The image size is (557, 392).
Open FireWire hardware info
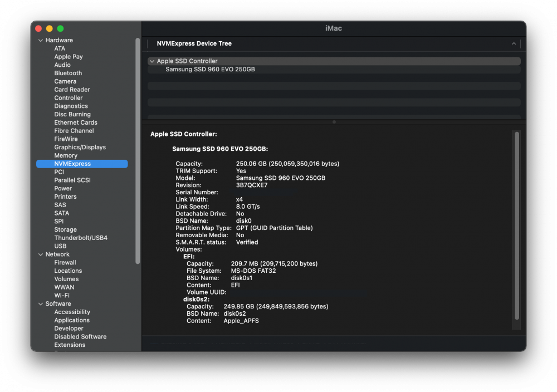click(x=66, y=139)
